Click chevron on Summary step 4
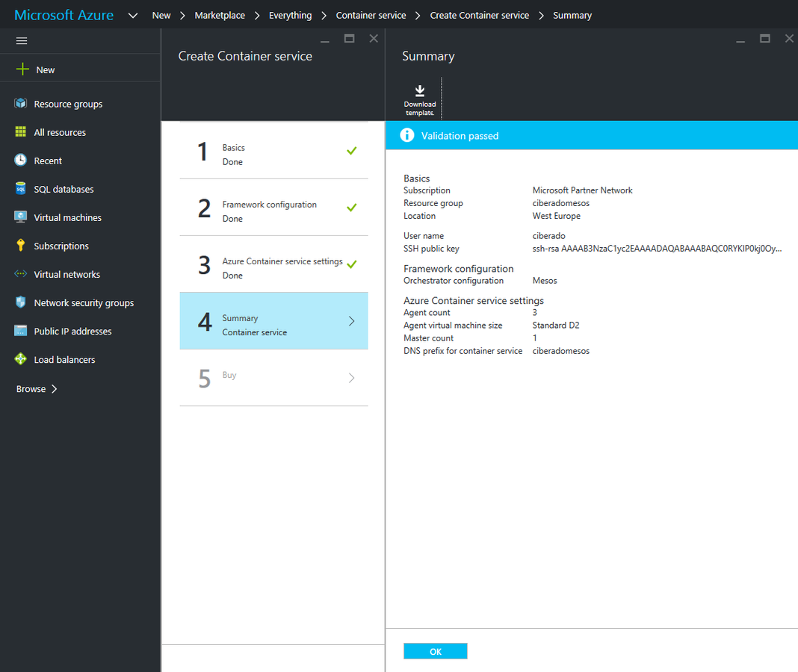 point(352,320)
